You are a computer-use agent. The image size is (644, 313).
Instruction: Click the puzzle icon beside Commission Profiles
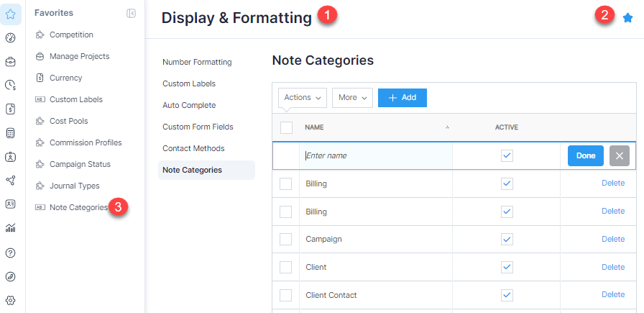[40, 142]
